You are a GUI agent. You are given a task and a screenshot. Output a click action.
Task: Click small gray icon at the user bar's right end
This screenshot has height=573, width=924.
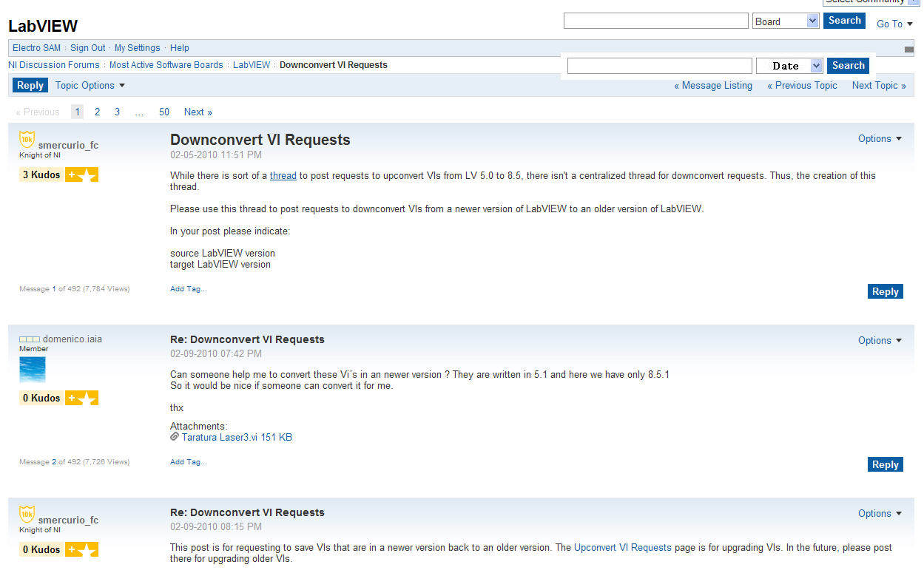(909, 50)
